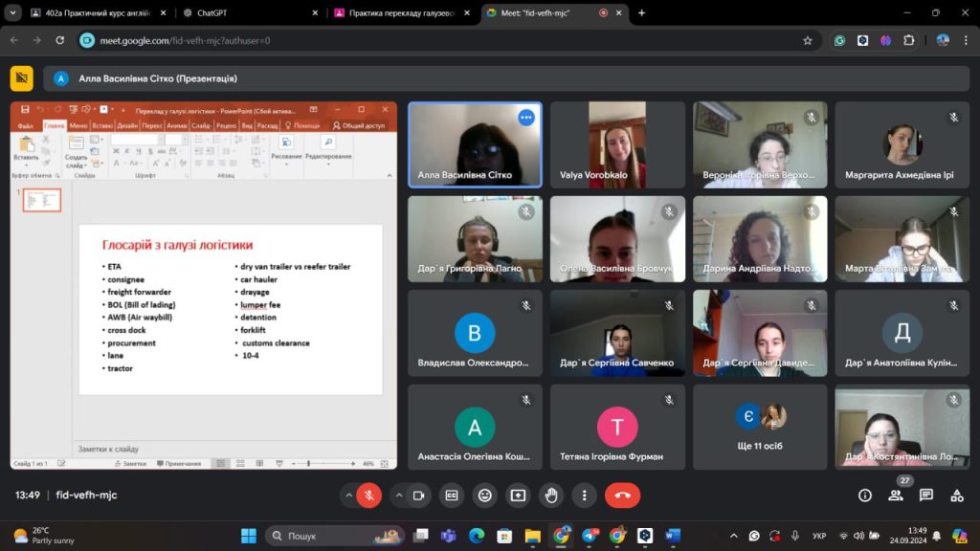Screen dimensions: 980x551
Task: Bookmark this page with the star icon
Action: point(808,40)
